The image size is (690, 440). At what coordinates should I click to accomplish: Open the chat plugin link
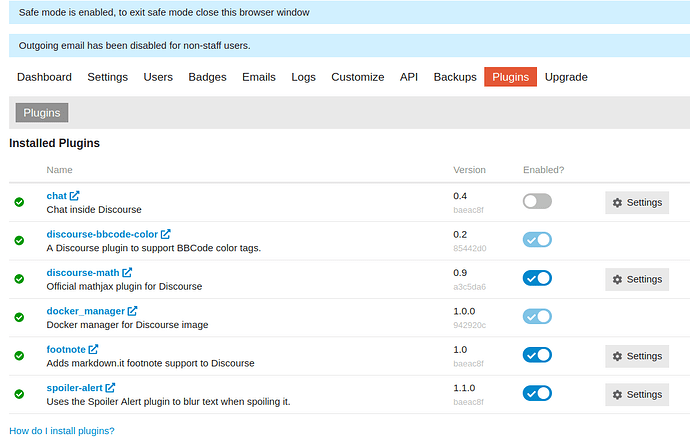[57, 196]
